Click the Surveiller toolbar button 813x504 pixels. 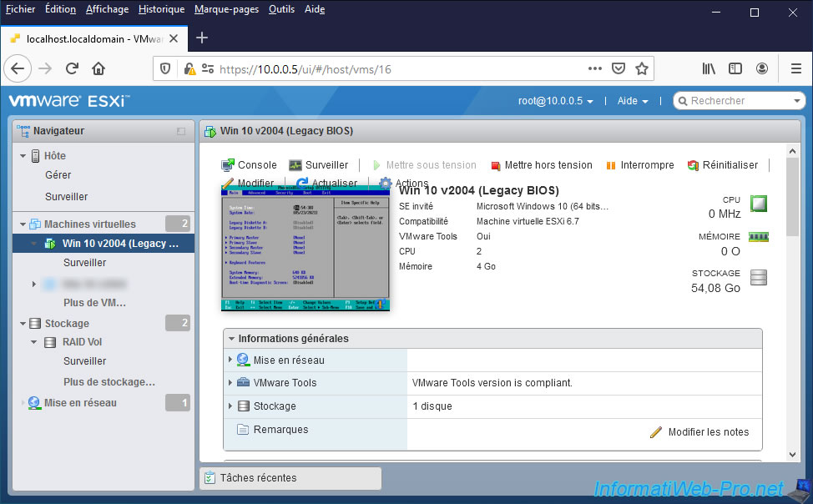click(318, 165)
